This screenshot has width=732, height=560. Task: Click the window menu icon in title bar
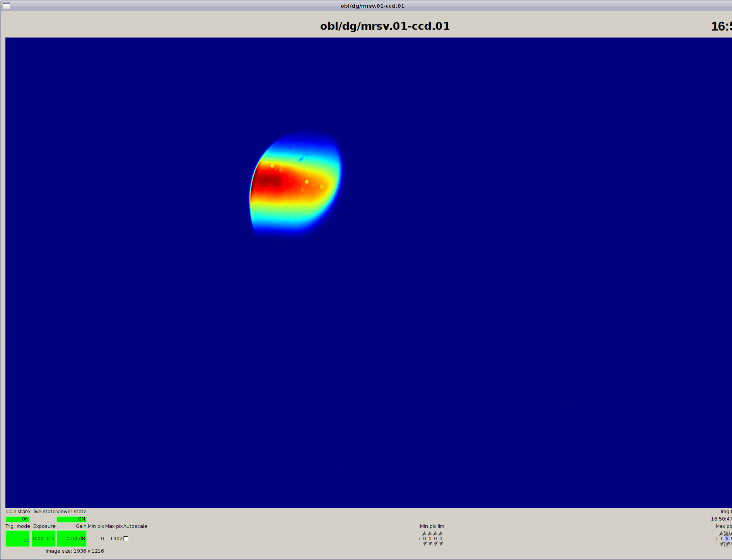[x=6, y=6]
